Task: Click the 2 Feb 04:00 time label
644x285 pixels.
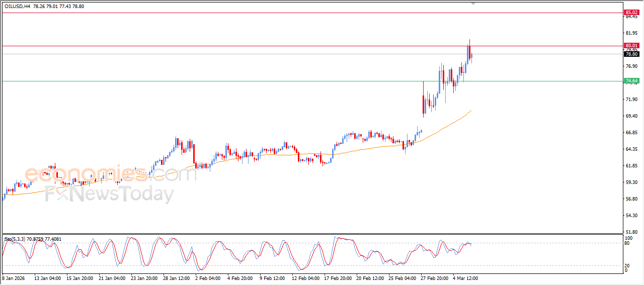Action: (208, 277)
